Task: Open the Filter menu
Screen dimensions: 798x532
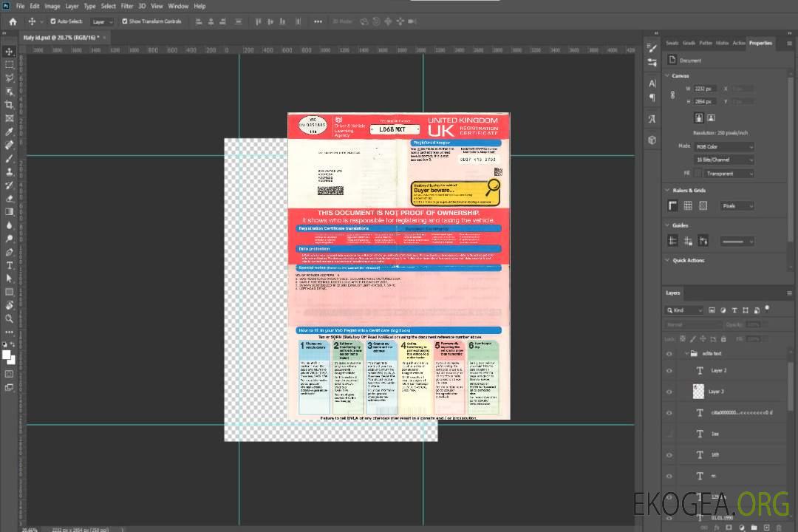Action: pyautogui.click(x=127, y=6)
